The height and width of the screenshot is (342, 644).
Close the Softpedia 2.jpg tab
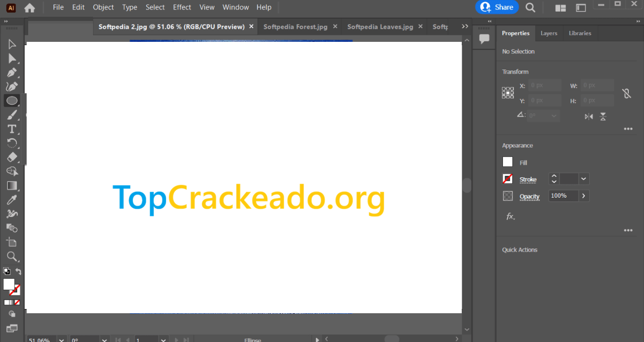(251, 26)
